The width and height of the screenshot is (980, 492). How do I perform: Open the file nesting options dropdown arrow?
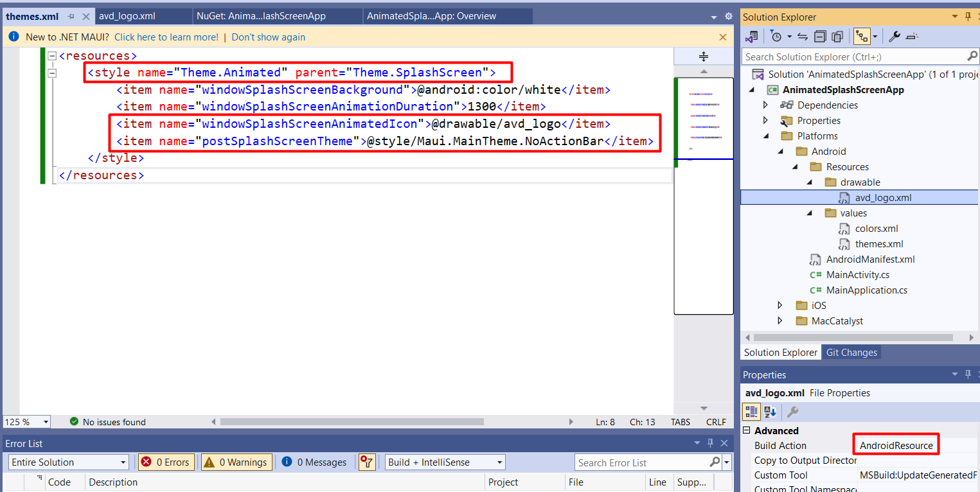pos(875,37)
